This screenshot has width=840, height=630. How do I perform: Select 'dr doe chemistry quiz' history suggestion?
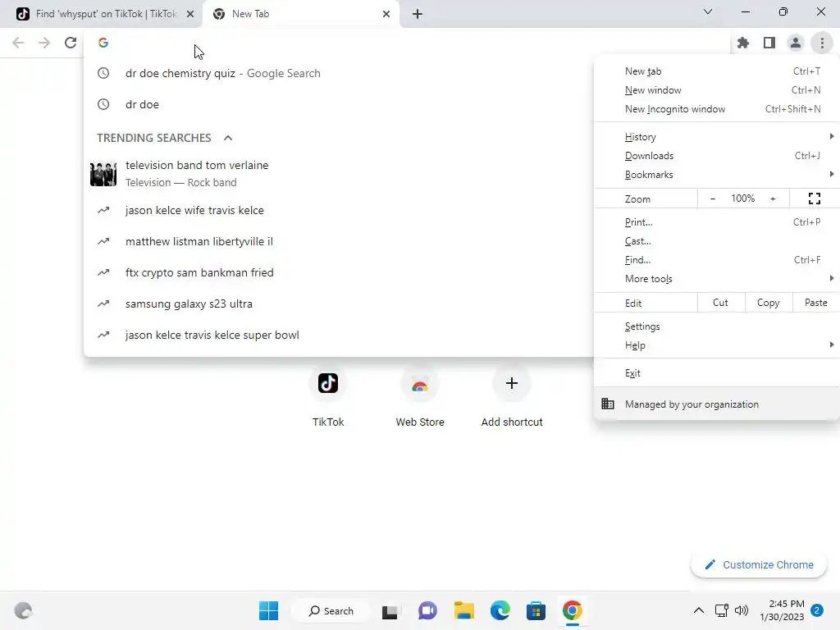[339, 73]
